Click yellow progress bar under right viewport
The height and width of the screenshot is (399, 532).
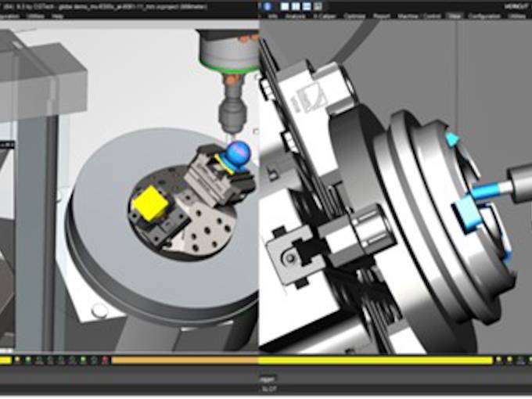376,360
